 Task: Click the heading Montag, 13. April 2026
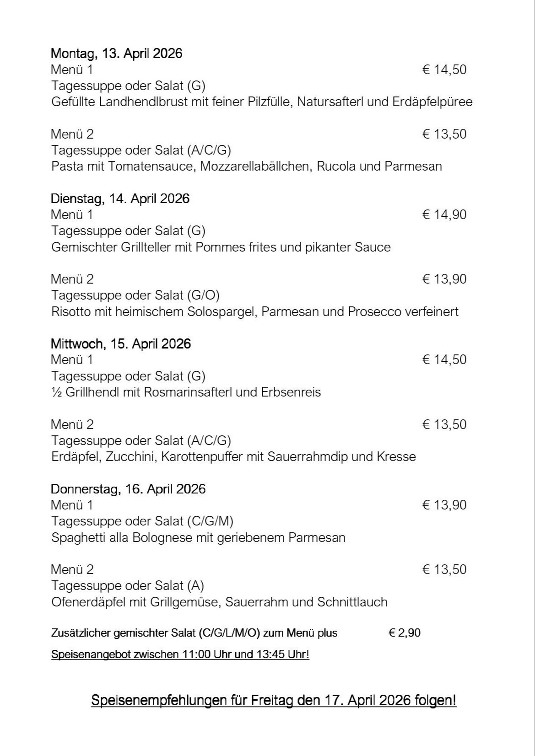tap(116, 54)
